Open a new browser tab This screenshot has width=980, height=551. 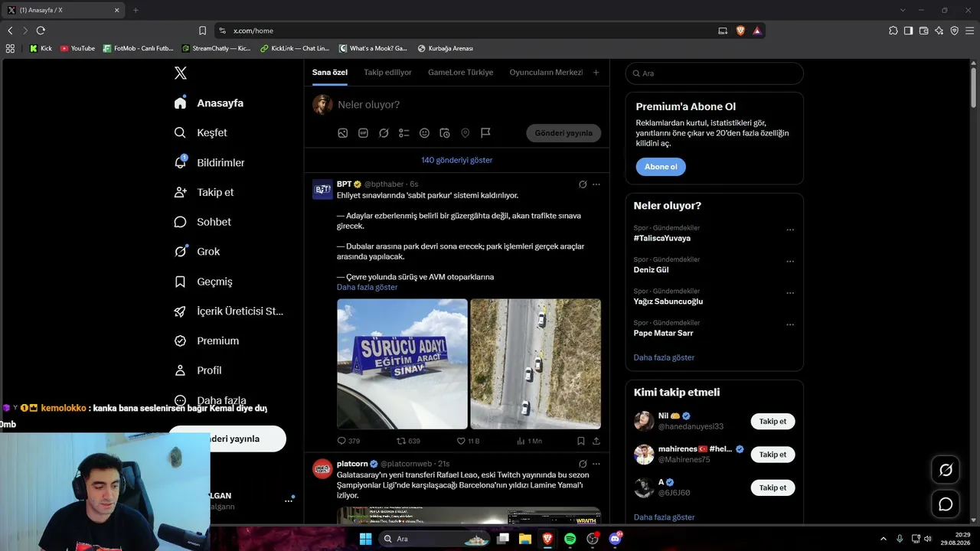pyautogui.click(x=136, y=10)
